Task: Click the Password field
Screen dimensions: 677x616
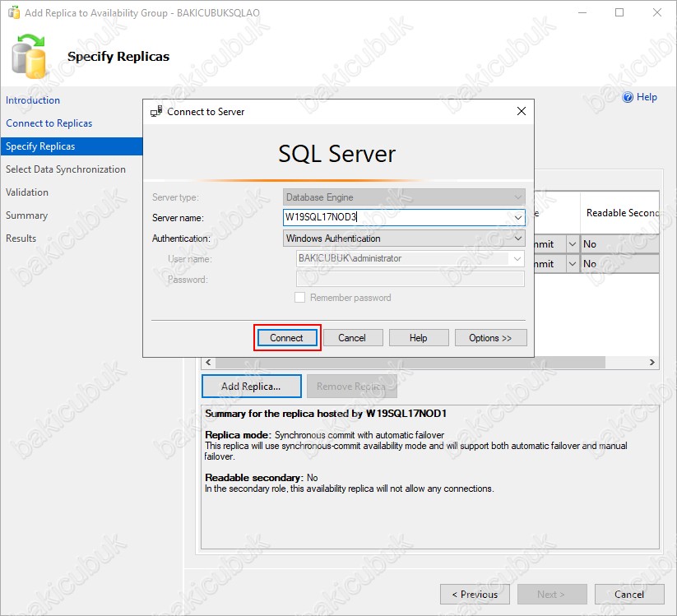Action: (x=410, y=280)
